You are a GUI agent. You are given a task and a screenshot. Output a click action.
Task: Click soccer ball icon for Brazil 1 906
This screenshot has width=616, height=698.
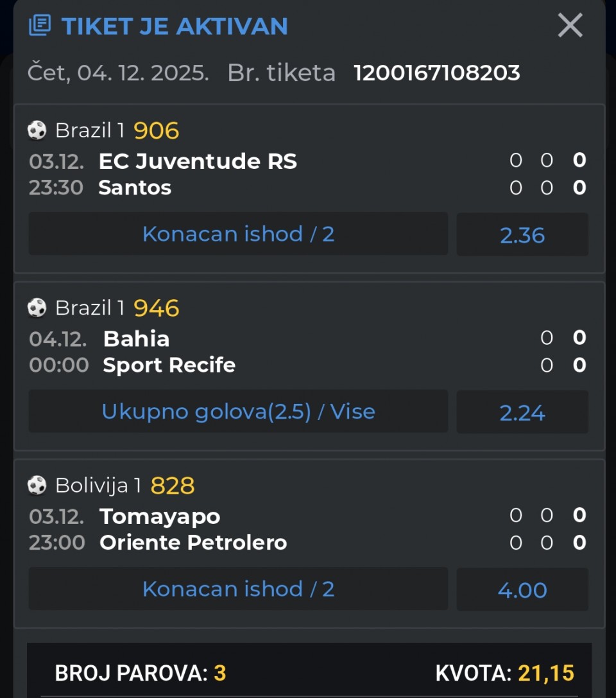pyautogui.click(x=37, y=130)
